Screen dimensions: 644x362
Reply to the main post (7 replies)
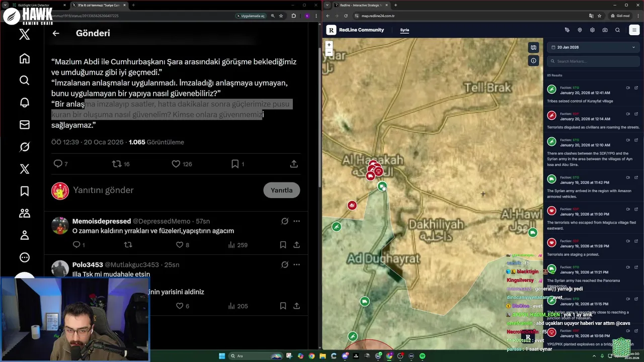(x=60, y=164)
